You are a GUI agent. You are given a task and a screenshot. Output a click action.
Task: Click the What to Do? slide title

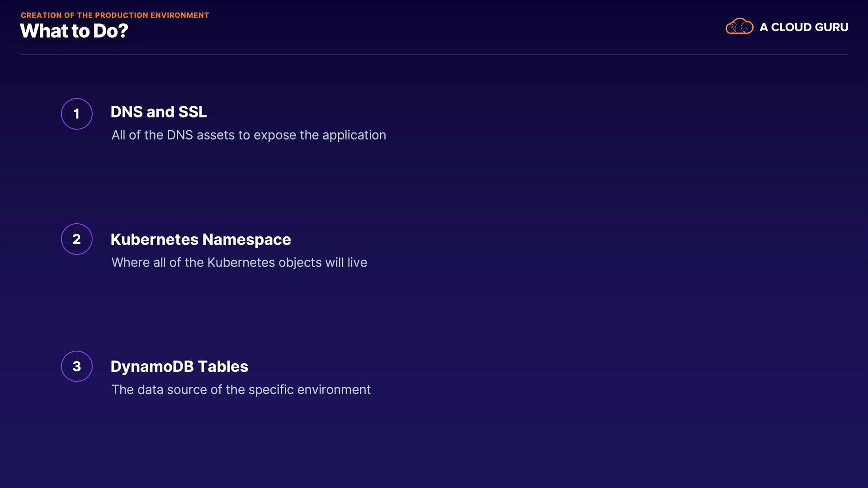(x=74, y=31)
